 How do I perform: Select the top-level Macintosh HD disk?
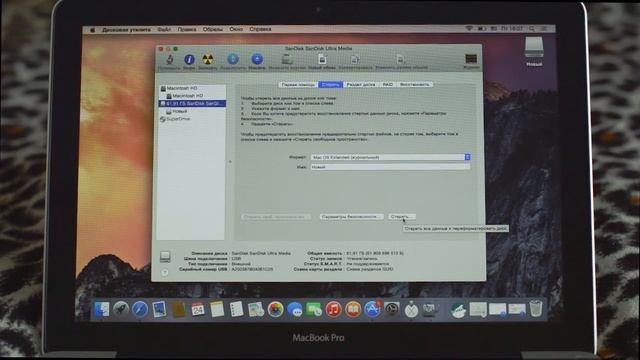click(192, 88)
